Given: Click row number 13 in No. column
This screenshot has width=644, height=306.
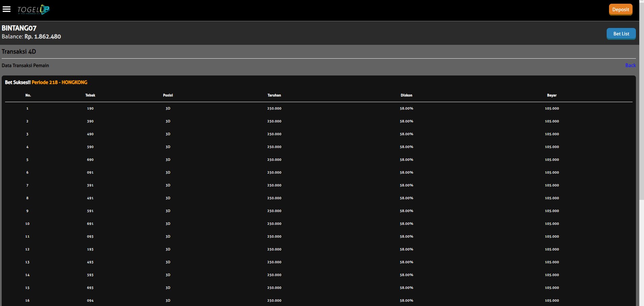Looking at the screenshot, I should [x=27, y=262].
